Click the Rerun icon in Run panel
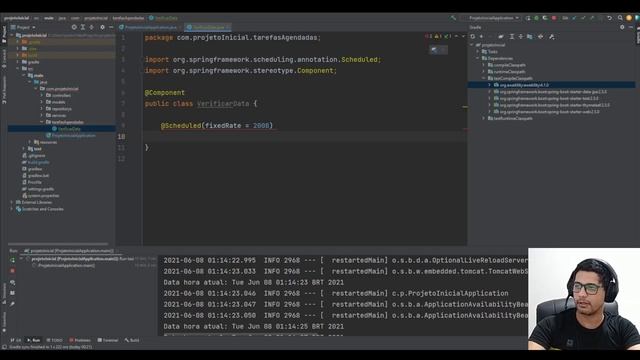640x360 pixels. [12, 260]
